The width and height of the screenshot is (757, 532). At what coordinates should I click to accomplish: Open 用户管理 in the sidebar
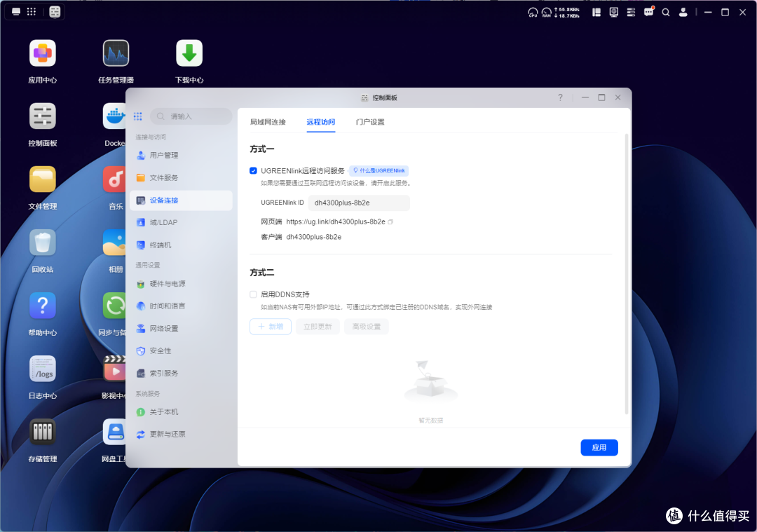click(181, 156)
